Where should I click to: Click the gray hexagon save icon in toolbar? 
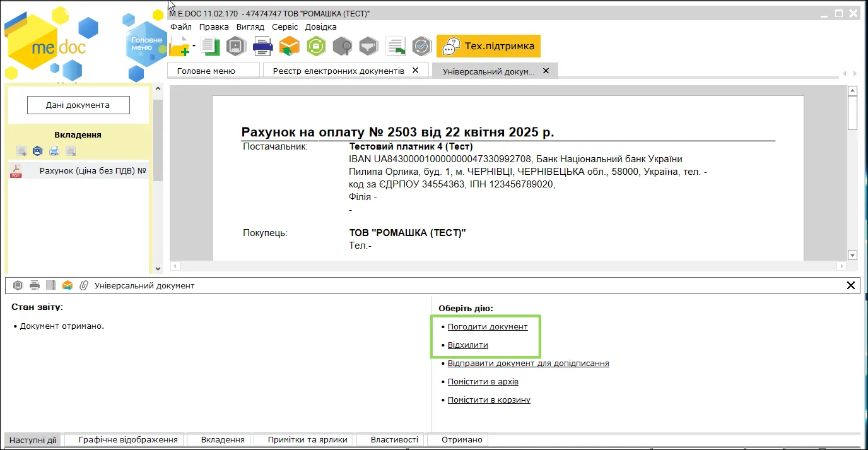236,46
